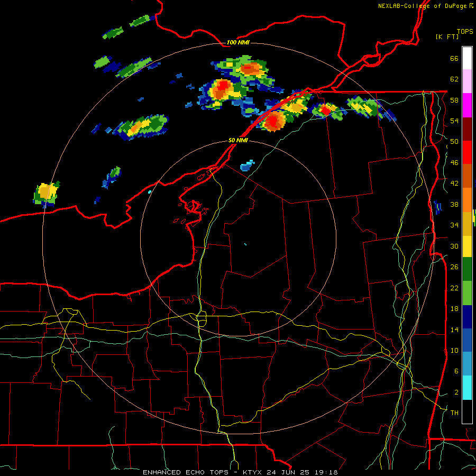476x476 pixels.
Task: Click the 62 legend value label
Action: (454, 79)
